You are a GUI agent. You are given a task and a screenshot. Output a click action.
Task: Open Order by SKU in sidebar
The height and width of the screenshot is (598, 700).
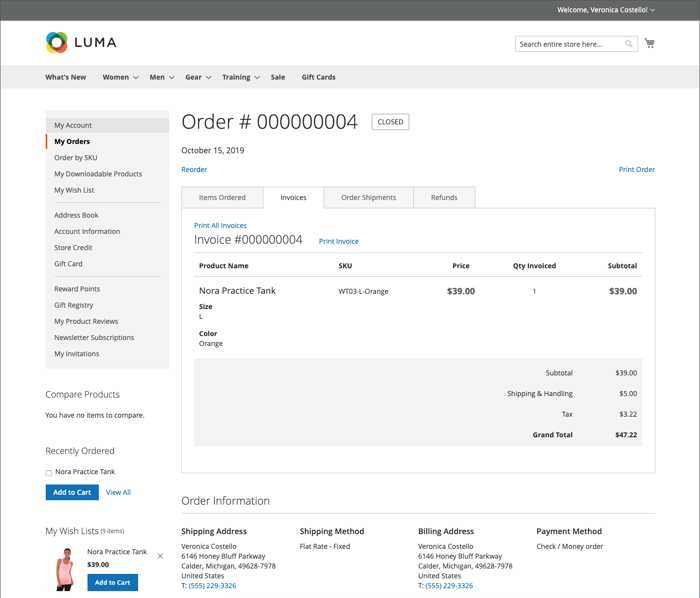pyautogui.click(x=75, y=158)
